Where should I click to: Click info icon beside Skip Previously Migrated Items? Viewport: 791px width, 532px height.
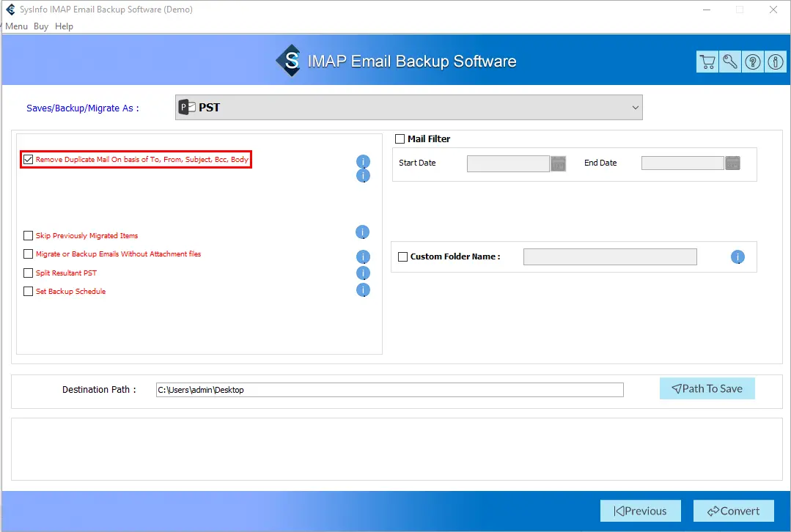coord(362,232)
